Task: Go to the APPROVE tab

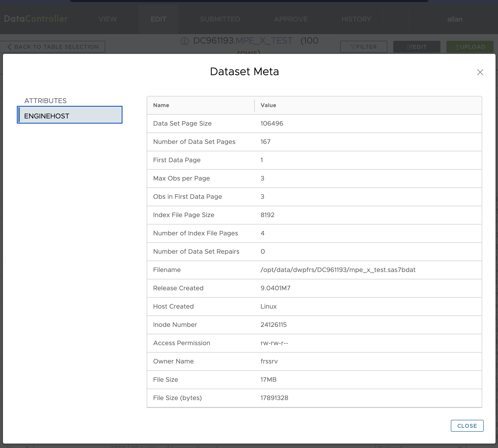Action: (x=291, y=19)
